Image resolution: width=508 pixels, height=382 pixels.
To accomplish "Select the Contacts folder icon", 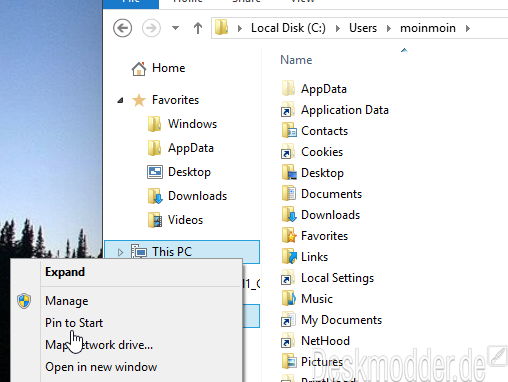I will 289,131.
